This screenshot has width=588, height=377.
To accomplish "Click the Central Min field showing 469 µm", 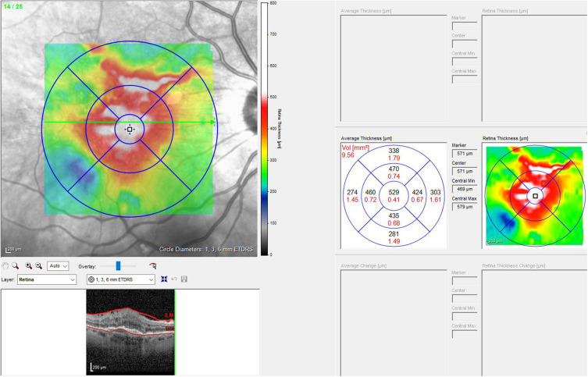I will click(x=464, y=188).
